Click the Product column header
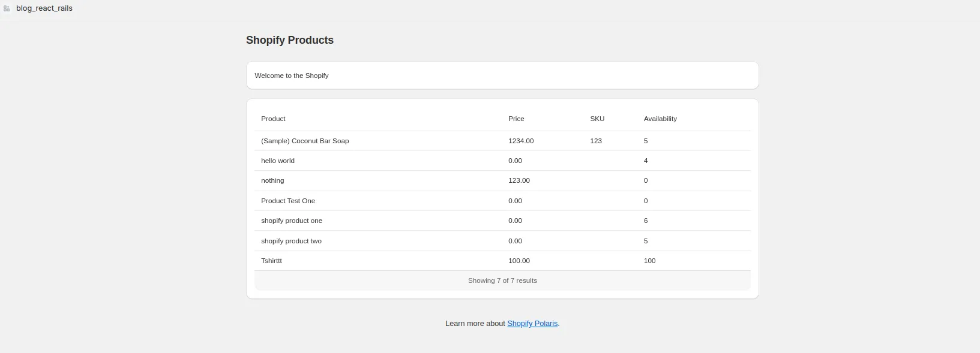This screenshot has width=980, height=353. pyautogui.click(x=273, y=119)
